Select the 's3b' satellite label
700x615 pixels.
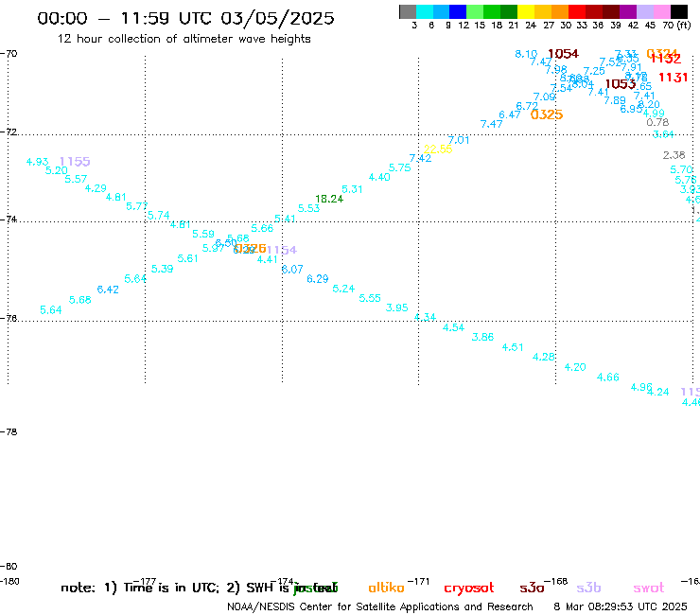point(588,588)
